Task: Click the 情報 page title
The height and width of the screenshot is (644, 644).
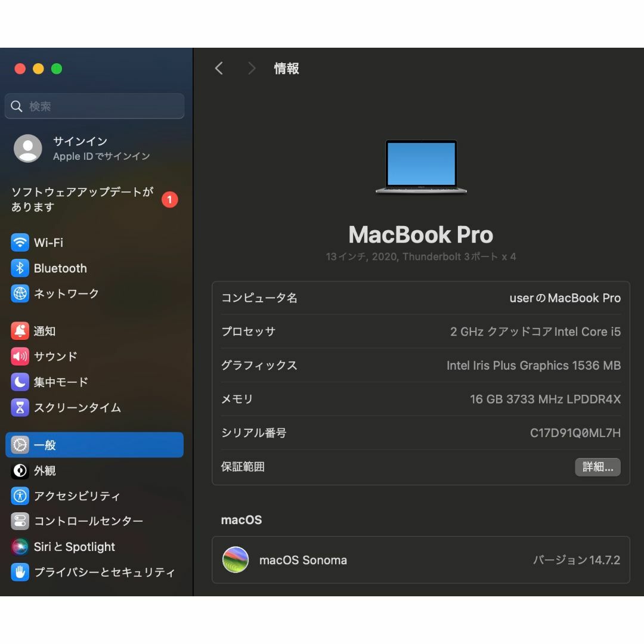Action: tap(286, 68)
